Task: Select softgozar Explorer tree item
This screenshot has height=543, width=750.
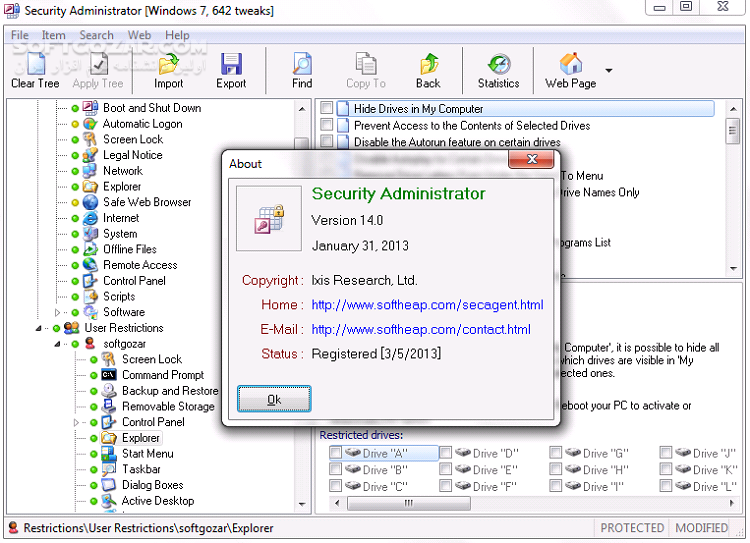Action: click(141, 438)
